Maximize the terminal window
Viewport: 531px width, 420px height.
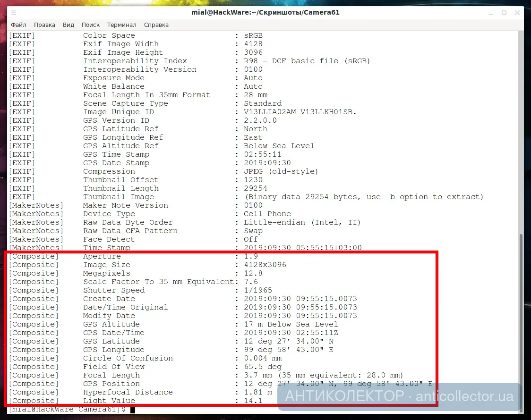pos(504,12)
